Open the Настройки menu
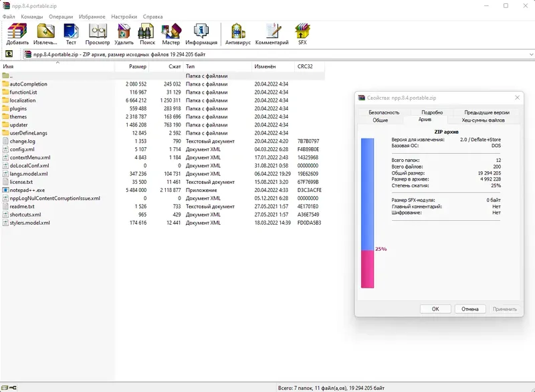 click(x=124, y=16)
